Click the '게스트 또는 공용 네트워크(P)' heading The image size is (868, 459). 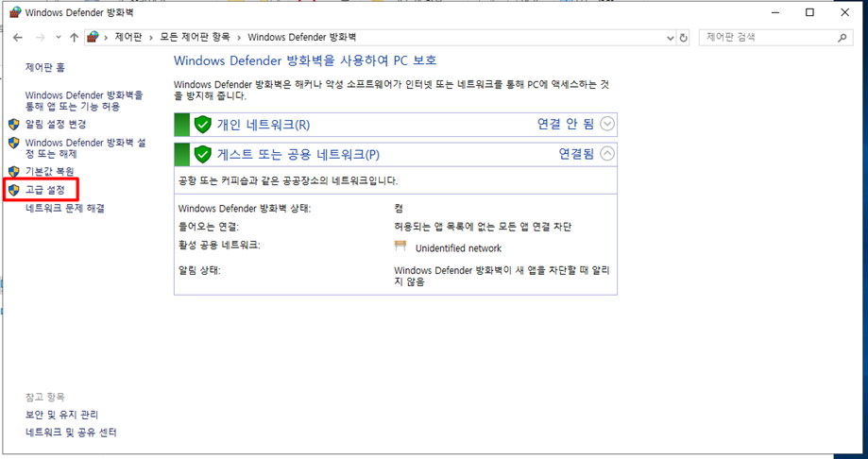click(298, 155)
